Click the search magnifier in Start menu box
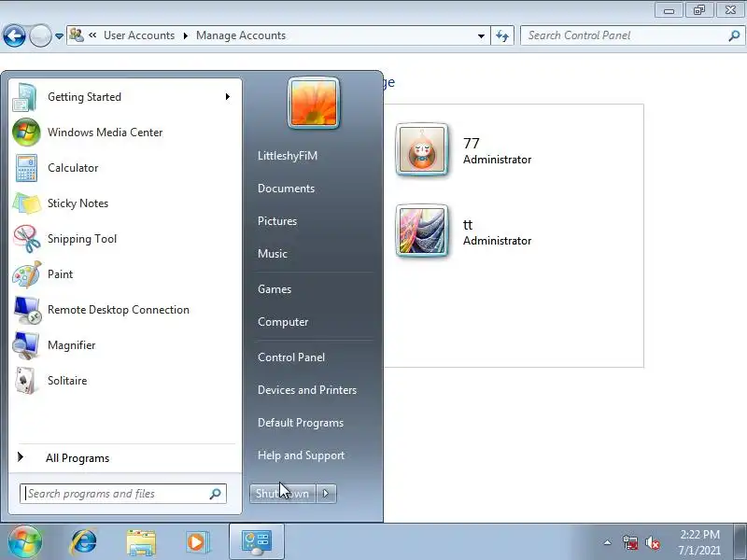The height and width of the screenshot is (560, 747). tap(216, 494)
